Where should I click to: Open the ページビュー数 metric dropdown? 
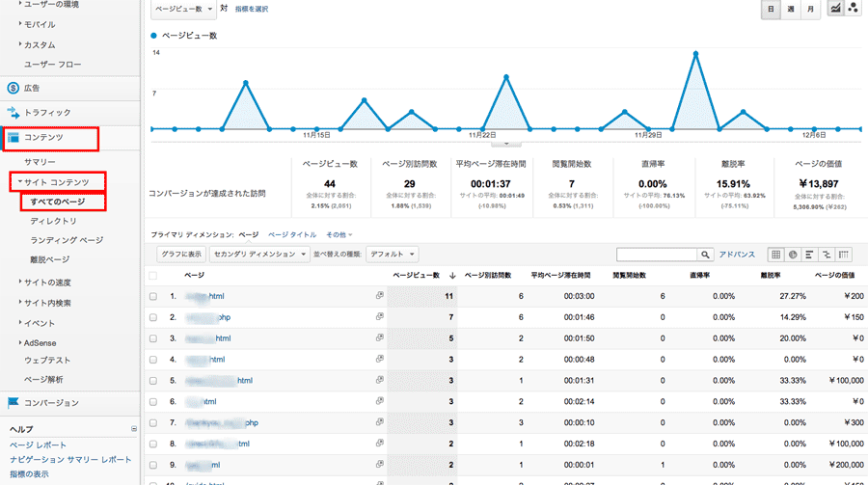pos(183,9)
